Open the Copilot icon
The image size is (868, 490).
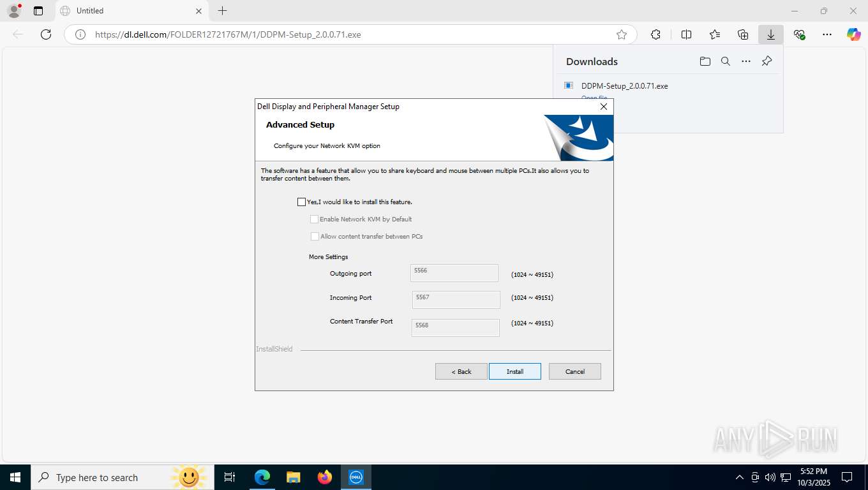click(x=853, y=34)
